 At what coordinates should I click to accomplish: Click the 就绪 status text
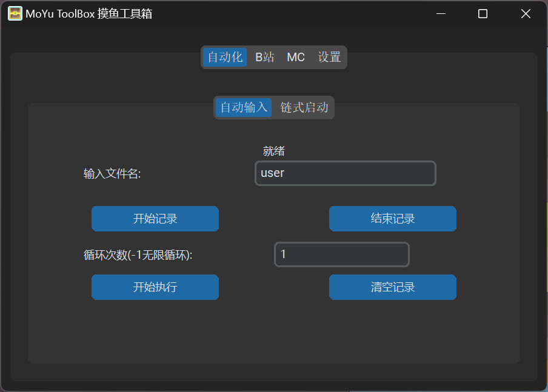pyautogui.click(x=274, y=151)
